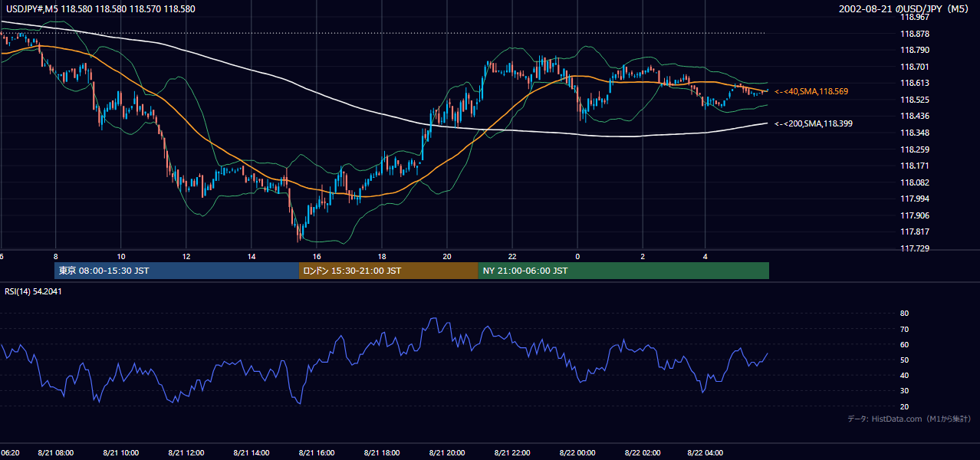Click price axis value 117.906
Image resolution: width=980 pixels, height=460 pixels.
click(914, 215)
